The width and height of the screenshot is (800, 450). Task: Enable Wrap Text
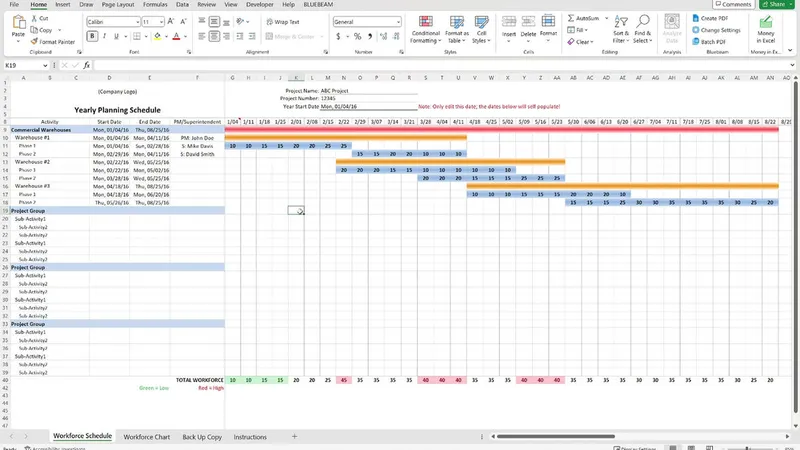pos(283,22)
